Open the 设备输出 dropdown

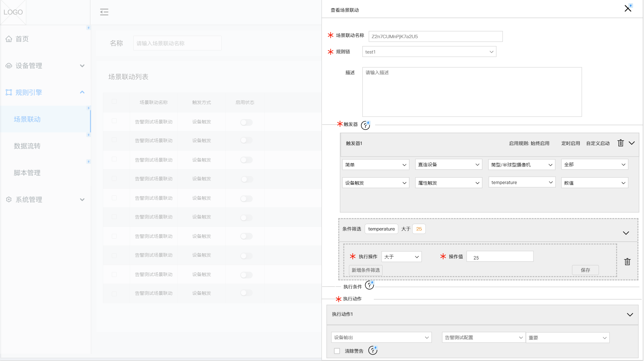point(382,337)
